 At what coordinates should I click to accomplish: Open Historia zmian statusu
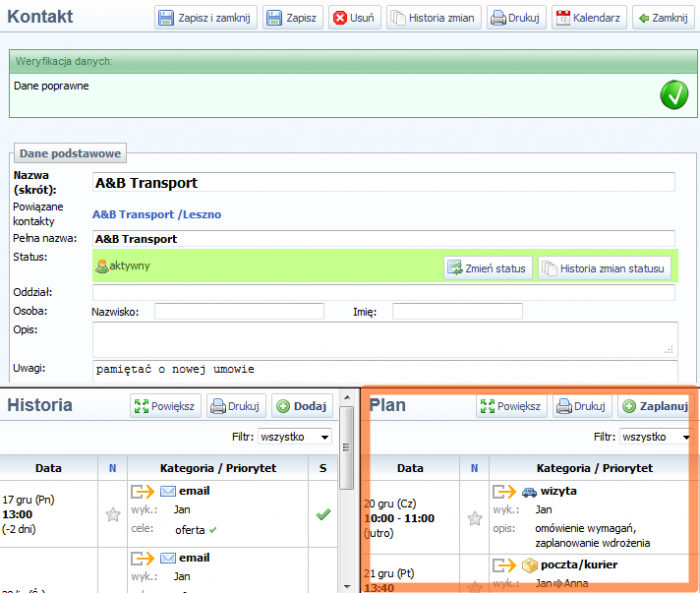tap(604, 268)
